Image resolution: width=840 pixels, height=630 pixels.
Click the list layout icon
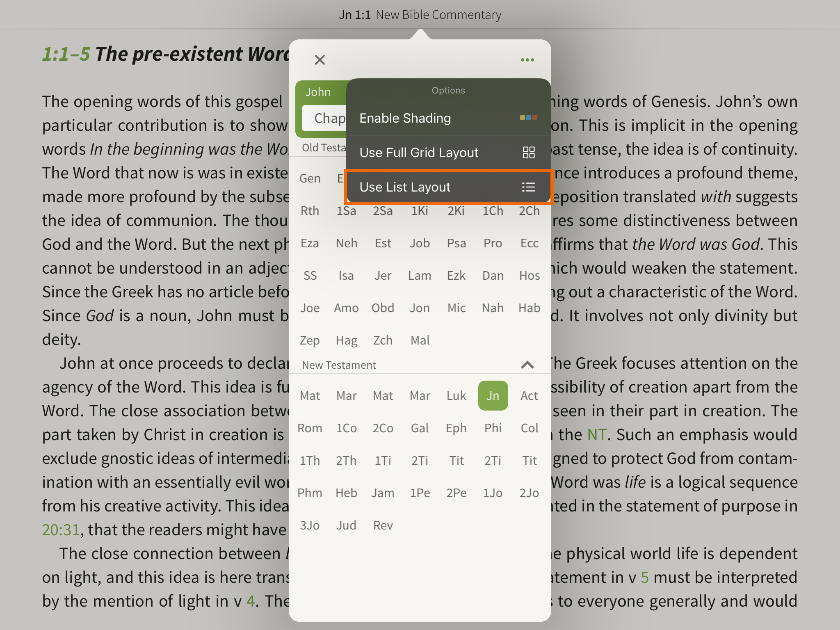528,187
